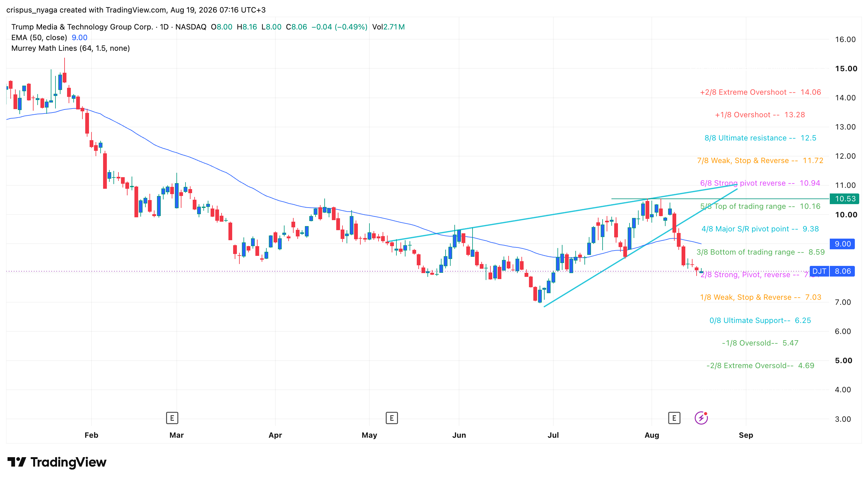Click the 3/8 Bottom of trading range label
The width and height of the screenshot is (868, 481).
coord(761,252)
